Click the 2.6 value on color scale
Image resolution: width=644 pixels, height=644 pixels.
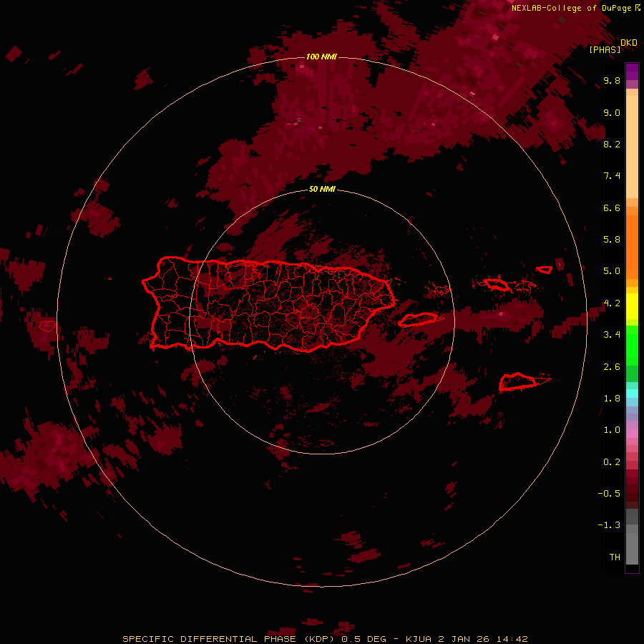(612, 367)
